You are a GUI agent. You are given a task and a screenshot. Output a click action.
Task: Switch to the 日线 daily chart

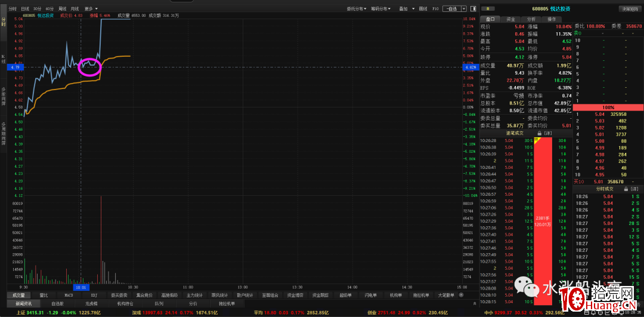[x=24, y=8]
